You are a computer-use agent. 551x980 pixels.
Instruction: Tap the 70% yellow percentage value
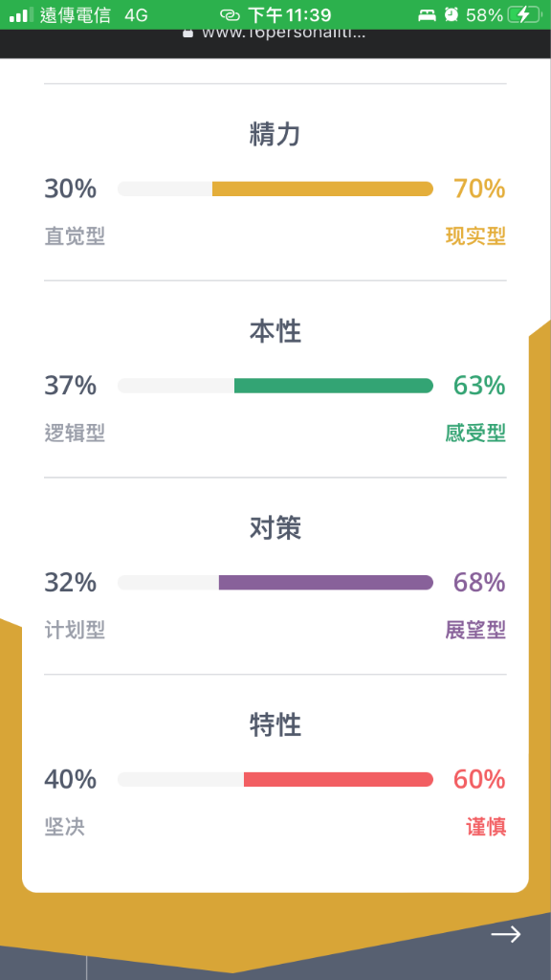pyautogui.click(x=479, y=189)
